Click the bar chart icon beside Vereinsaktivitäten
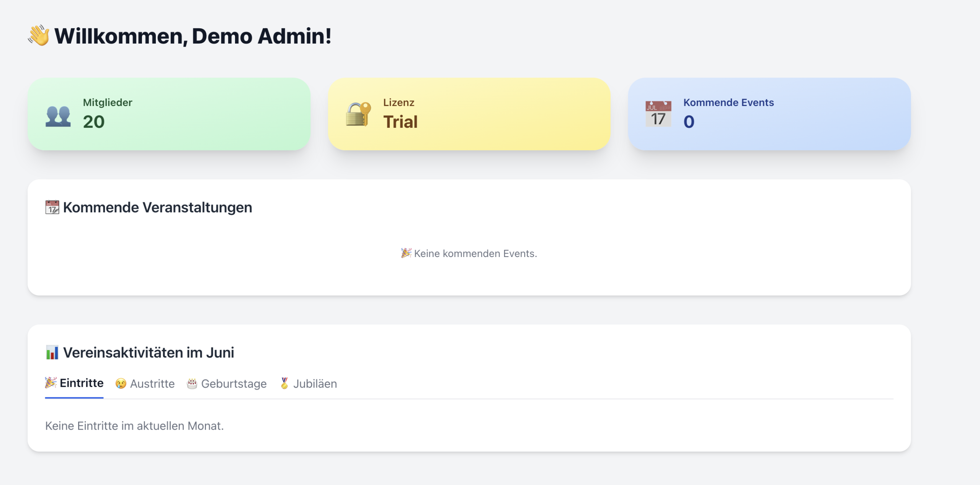The width and height of the screenshot is (980, 485). [52, 352]
